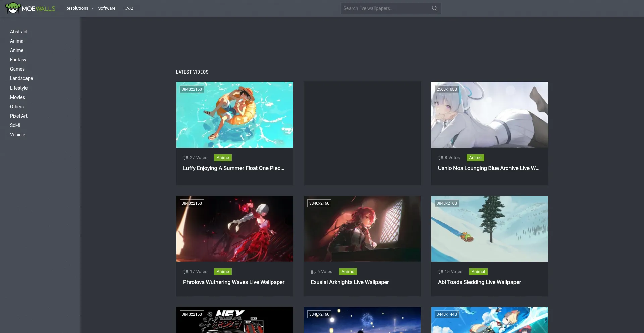
Task: Select Abstract category in sidebar
Action: 19,32
